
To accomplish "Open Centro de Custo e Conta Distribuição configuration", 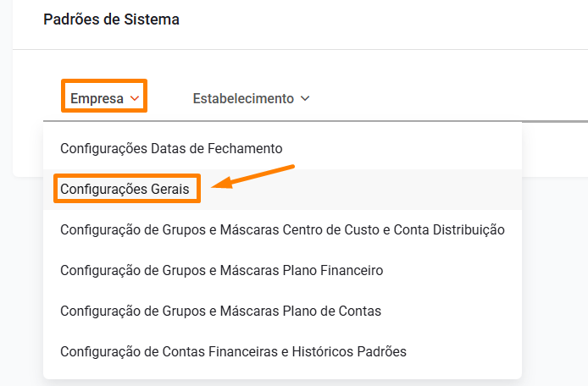I will [x=282, y=229].
